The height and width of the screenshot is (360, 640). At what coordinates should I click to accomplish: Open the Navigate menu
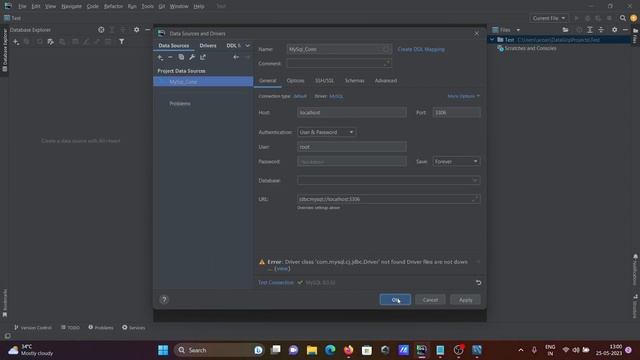[x=71, y=7]
